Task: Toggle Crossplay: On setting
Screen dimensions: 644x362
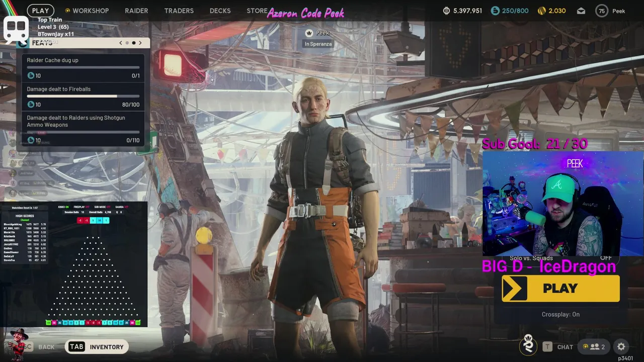Action: (x=560, y=314)
